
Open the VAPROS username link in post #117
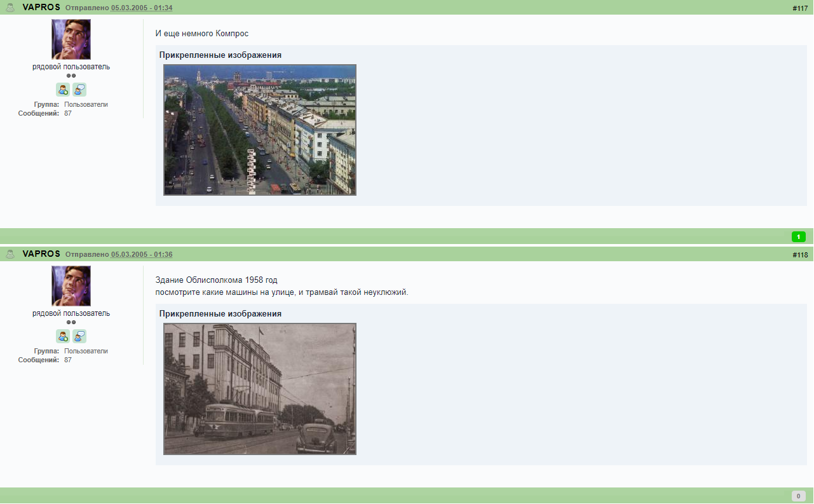(41, 7)
